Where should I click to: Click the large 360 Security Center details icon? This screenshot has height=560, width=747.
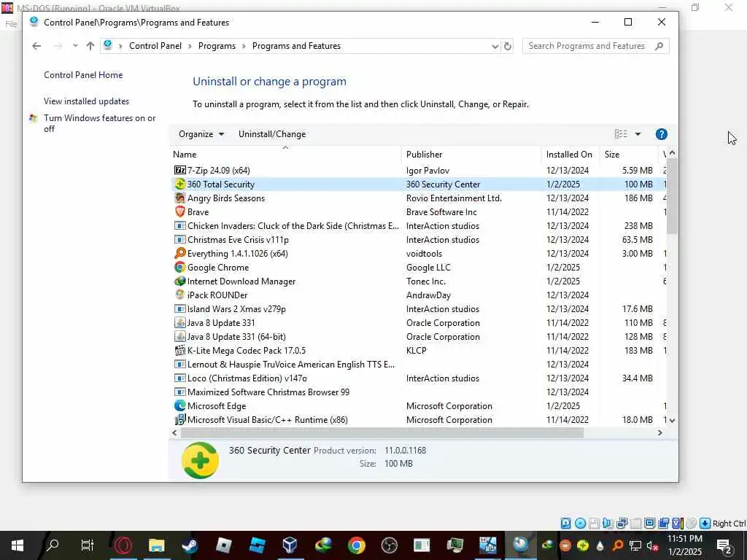[x=200, y=460]
